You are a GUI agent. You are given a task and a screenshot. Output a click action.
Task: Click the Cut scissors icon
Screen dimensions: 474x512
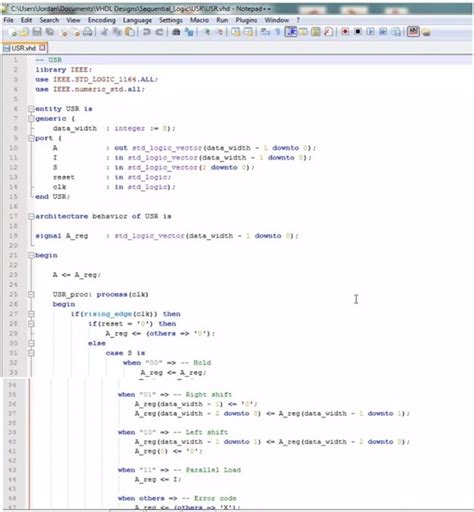pyautogui.click(x=104, y=32)
